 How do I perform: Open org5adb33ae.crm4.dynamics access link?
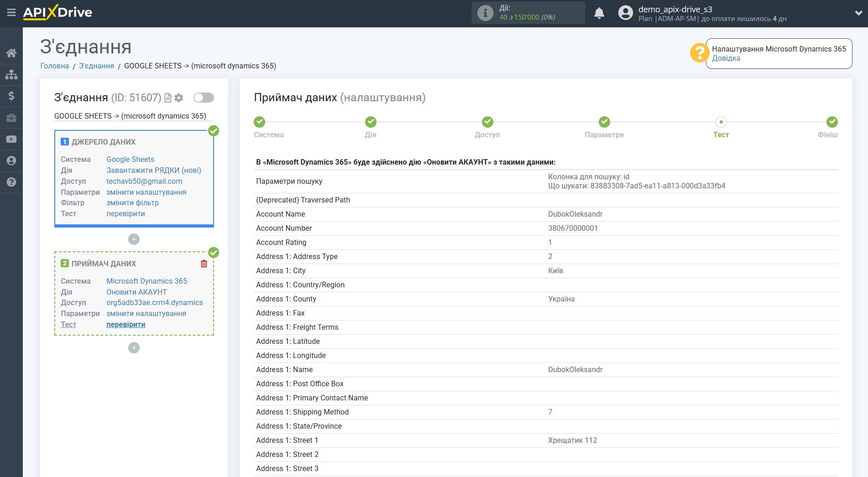(x=155, y=302)
